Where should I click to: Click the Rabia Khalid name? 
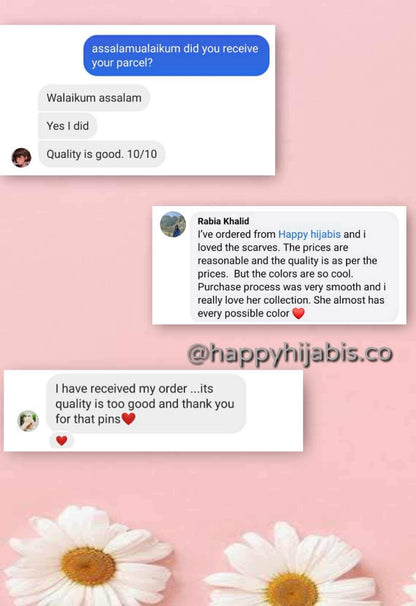pos(223,221)
